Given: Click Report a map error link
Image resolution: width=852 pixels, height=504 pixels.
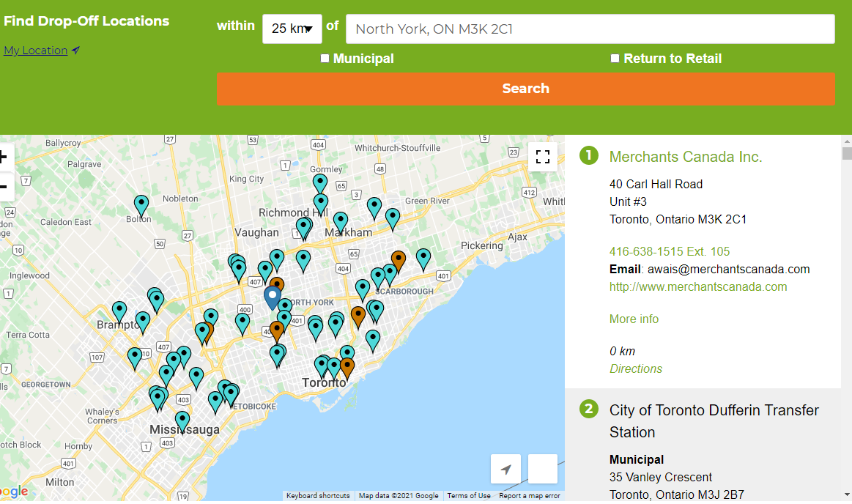Looking at the screenshot, I should [530, 496].
